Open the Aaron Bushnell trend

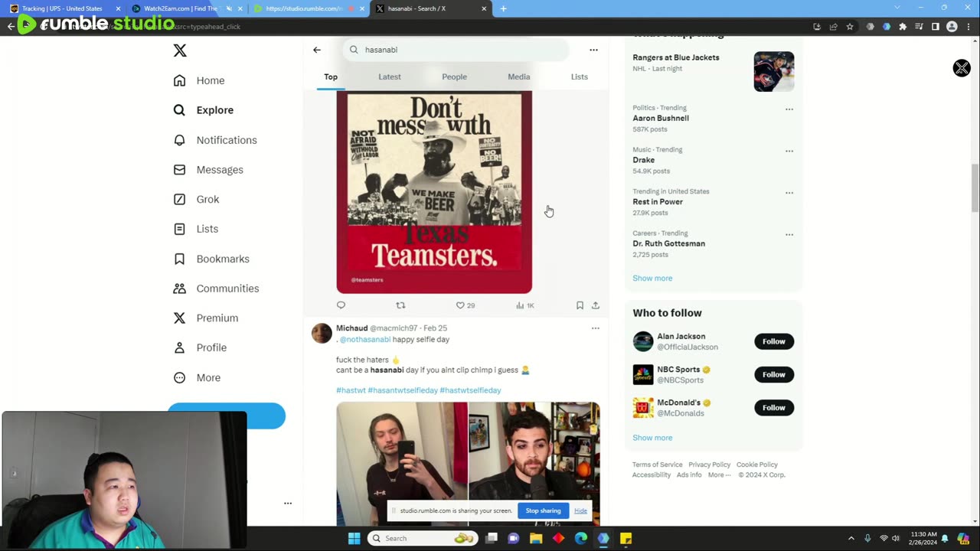point(661,119)
